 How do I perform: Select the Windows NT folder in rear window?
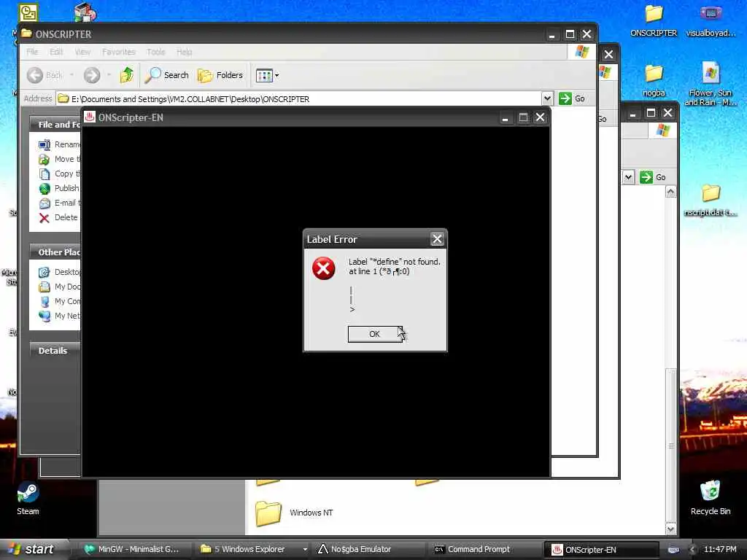295,513
